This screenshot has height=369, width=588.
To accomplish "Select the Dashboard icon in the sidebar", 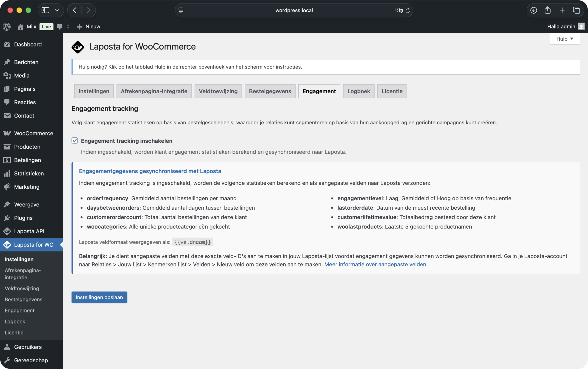I will (7, 44).
